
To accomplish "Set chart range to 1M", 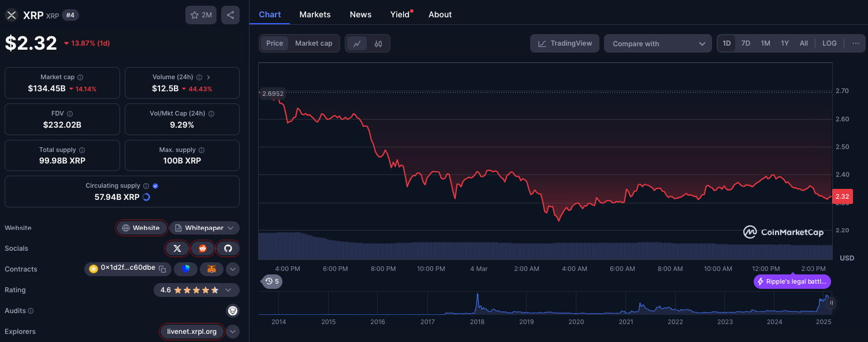I will pos(765,43).
